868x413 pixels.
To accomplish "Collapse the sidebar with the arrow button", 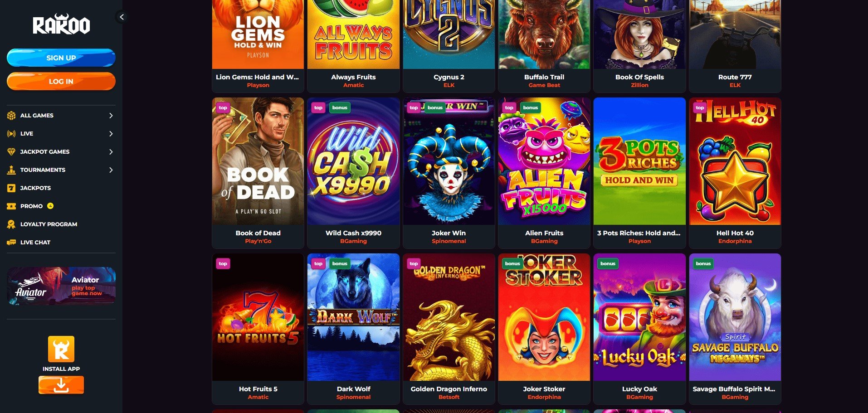I will [122, 17].
